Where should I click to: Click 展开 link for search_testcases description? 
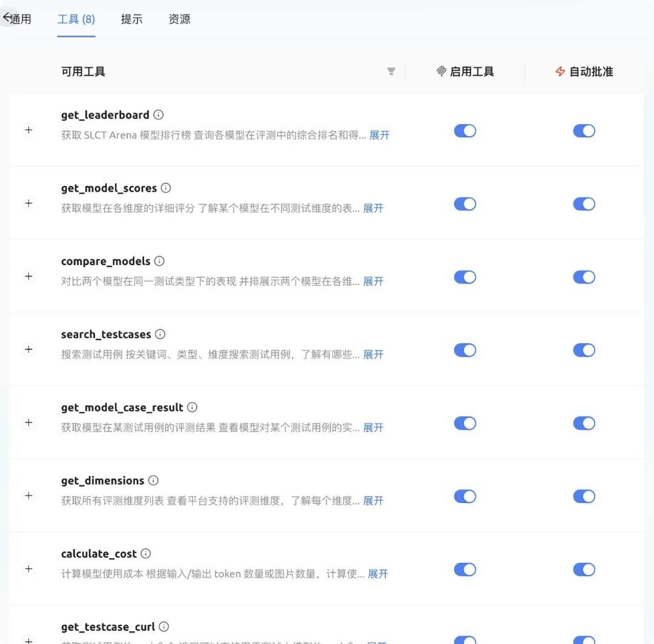[372, 355]
